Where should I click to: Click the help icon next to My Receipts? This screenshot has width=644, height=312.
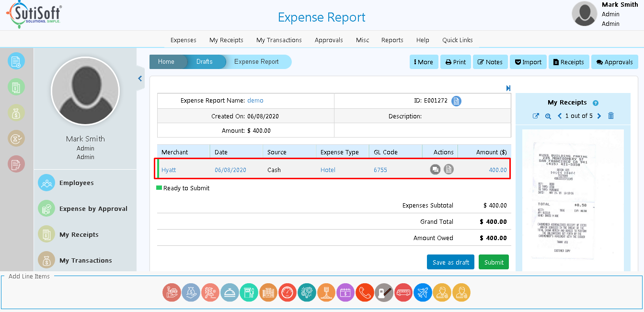click(596, 103)
